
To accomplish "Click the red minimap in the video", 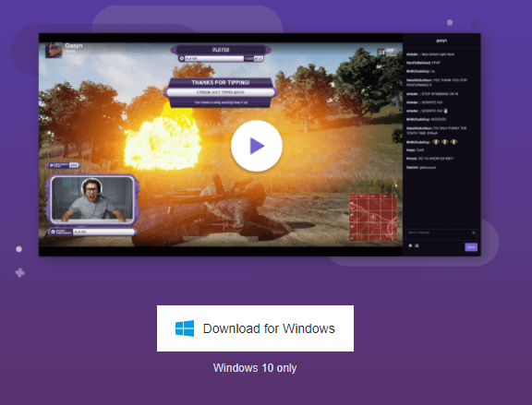I will point(373,217).
